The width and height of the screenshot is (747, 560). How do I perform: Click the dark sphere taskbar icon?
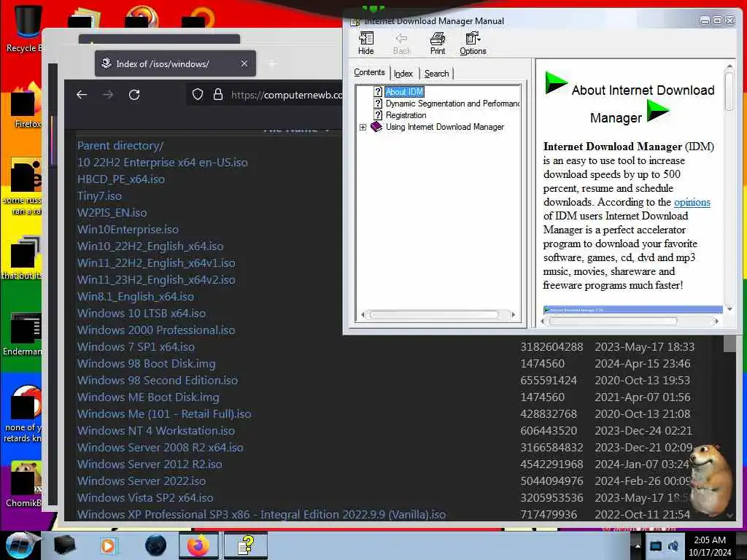pos(156,545)
